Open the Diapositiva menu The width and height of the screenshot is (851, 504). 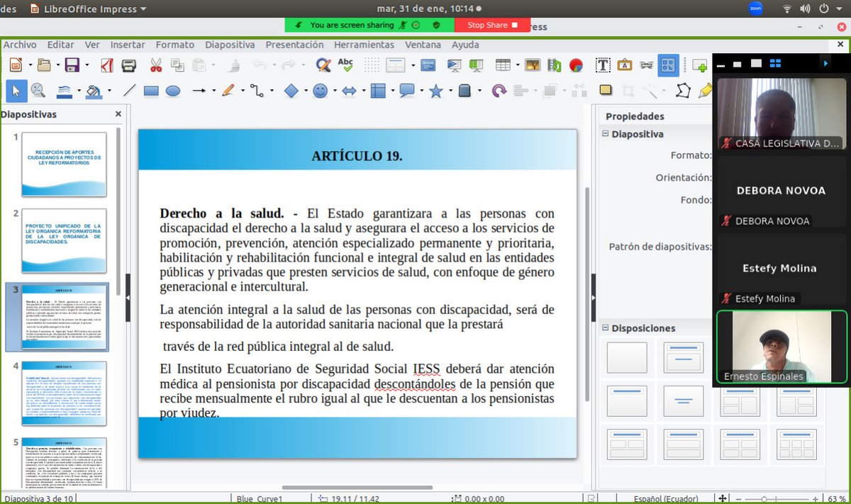[230, 45]
